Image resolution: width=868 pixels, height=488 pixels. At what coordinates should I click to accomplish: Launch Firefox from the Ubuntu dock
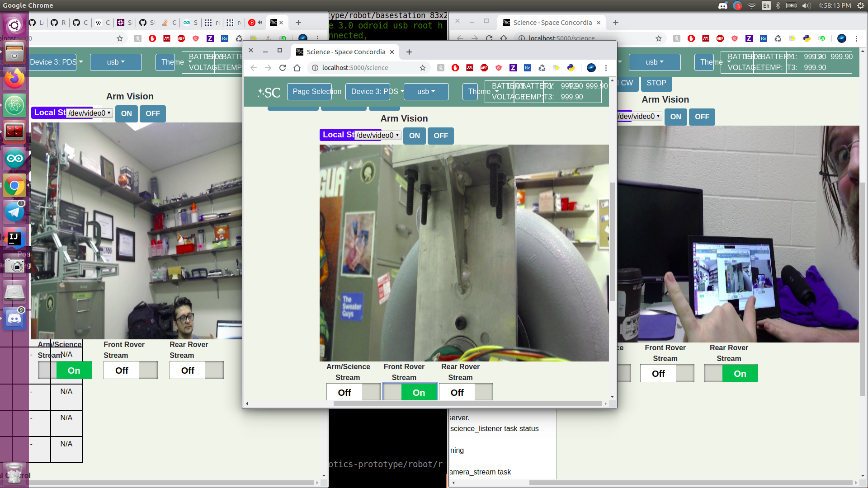14,79
